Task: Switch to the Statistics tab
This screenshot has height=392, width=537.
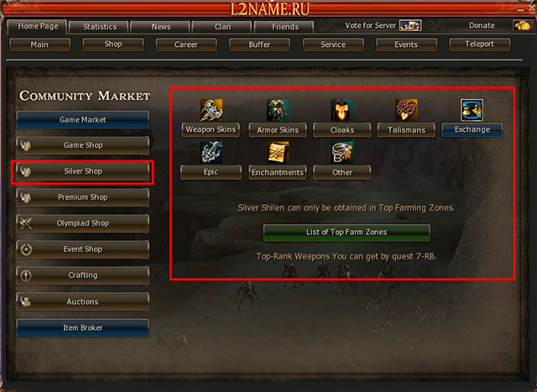Action: click(99, 27)
